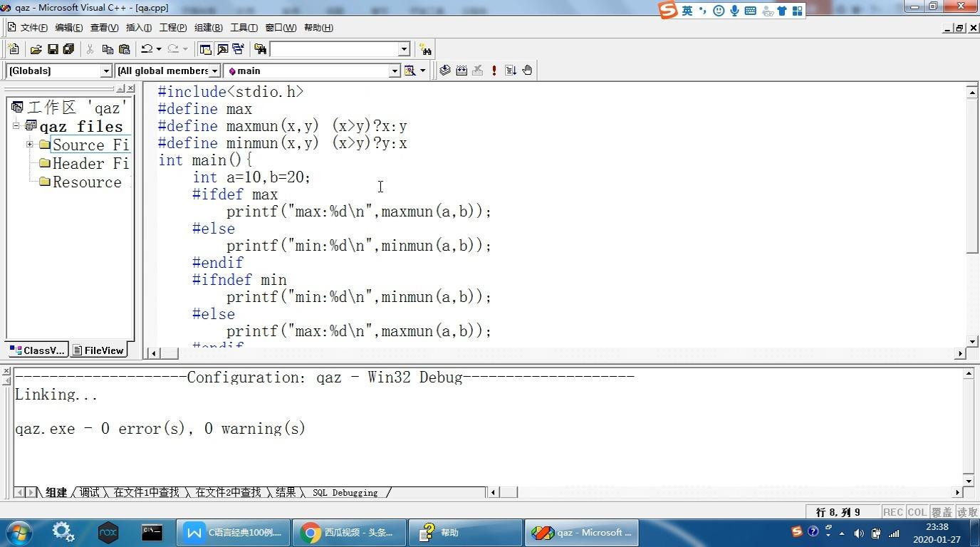Click the Copy icon in toolbar

108,49
